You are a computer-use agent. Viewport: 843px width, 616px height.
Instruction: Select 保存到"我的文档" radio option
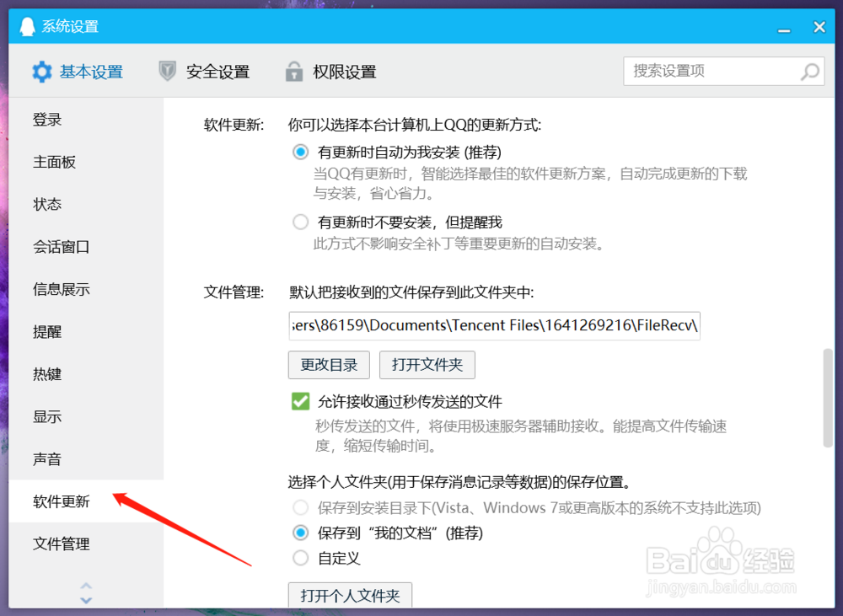(301, 533)
